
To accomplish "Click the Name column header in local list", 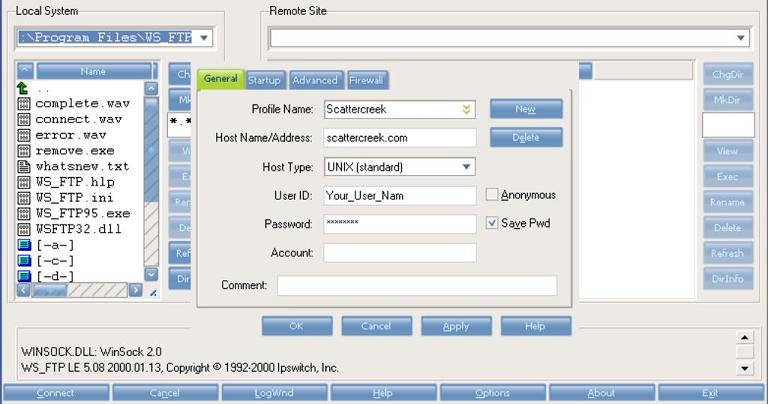I will click(x=94, y=71).
